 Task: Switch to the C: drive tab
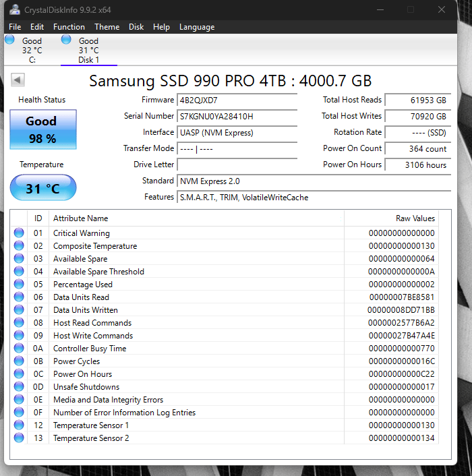point(32,50)
